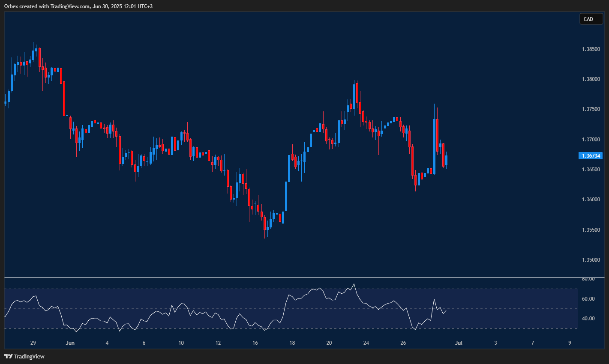609x364 pixels.
Task: Click the highest candle wick near May 30
Action: [34, 45]
